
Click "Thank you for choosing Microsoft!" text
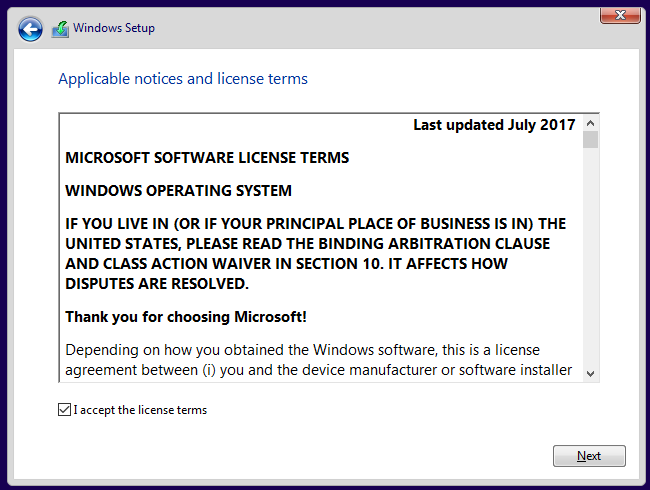point(186,317)
